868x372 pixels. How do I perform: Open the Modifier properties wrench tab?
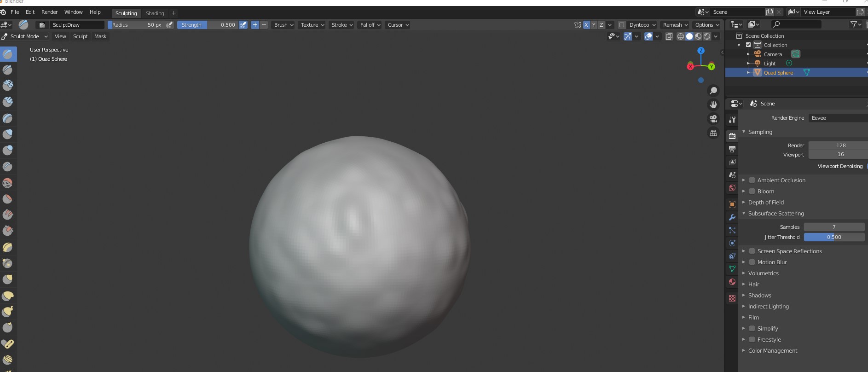[x=732, y=217]
